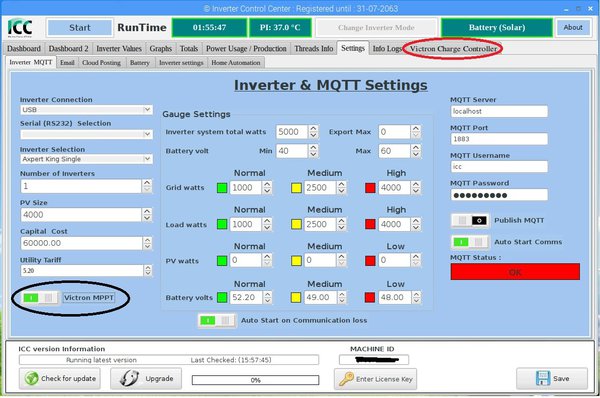Select the Cloud Posting sub-tab
Image resolution: width=600 pixels, height=398 pixels.
click(101, 63)
